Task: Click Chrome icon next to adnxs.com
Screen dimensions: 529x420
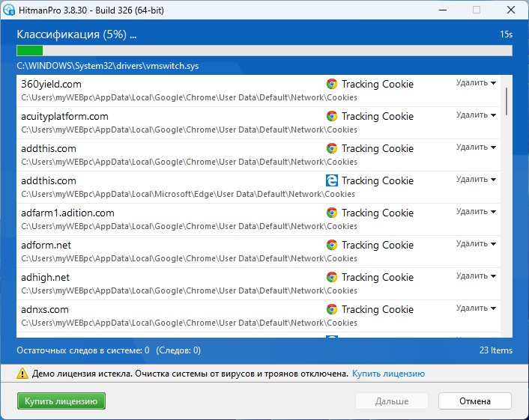Action: 332,309
